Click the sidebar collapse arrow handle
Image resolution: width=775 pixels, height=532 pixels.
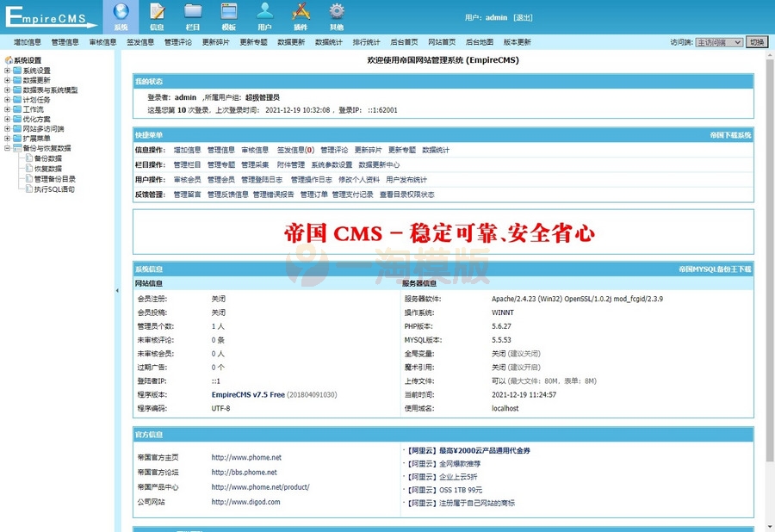[117, 291]
